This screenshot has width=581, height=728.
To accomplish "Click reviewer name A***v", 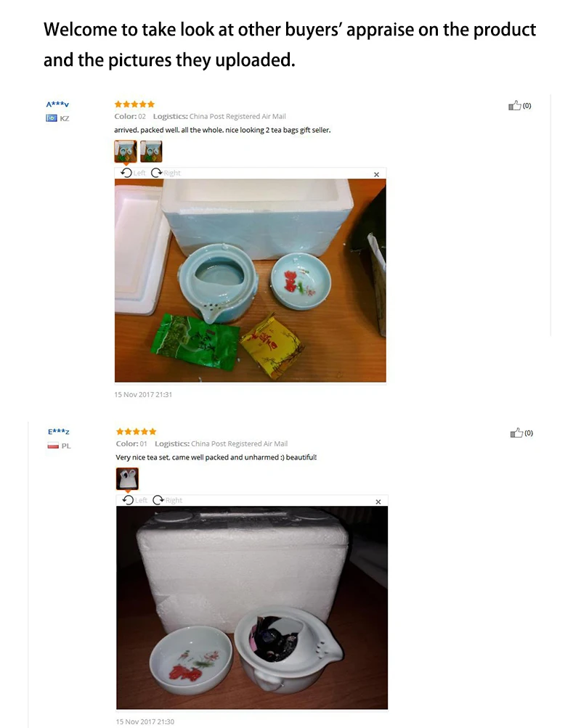I will [x=57, y=105].
